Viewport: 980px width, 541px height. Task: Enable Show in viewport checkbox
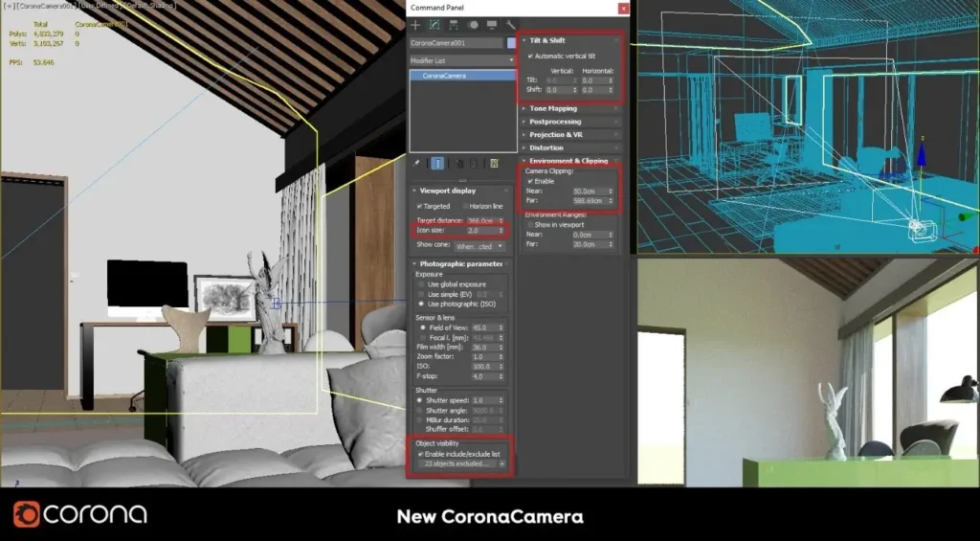pos(530,224)
